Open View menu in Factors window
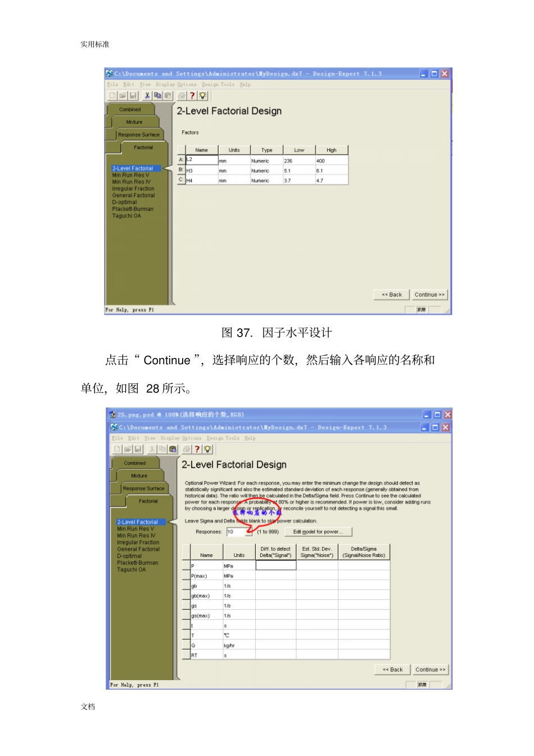Viewport: 534px width, 756px height. click(x=145, y=85)
